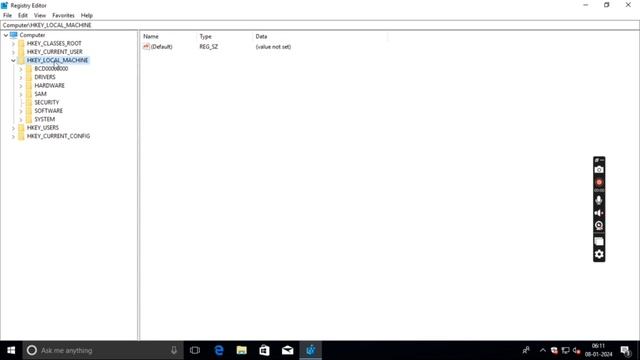This screenshot has height=360, width=640.
Task: Launch Microsoft Edge from the taskbar
Action: point(219,350)
